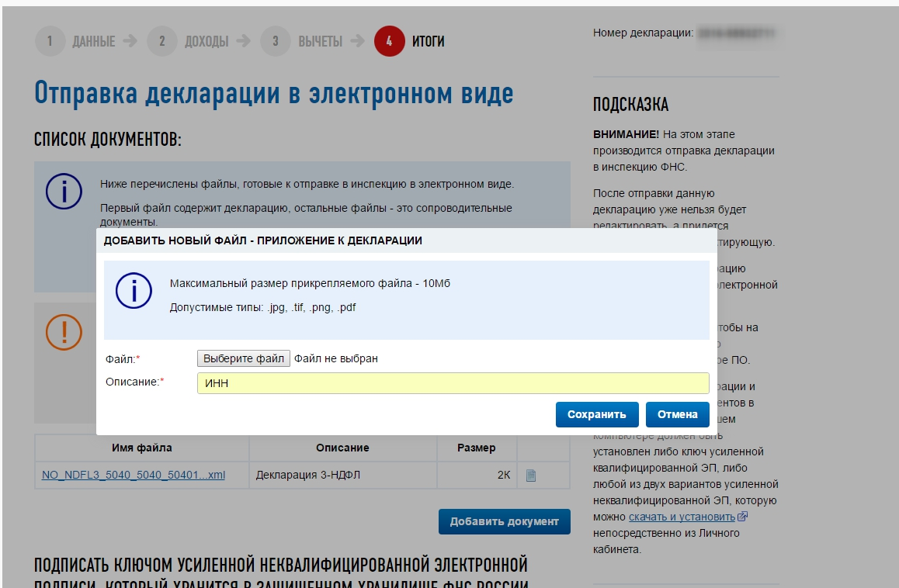Go to step 3 'Вычеты'
899x588 pixels.
[x=301, y=41]
